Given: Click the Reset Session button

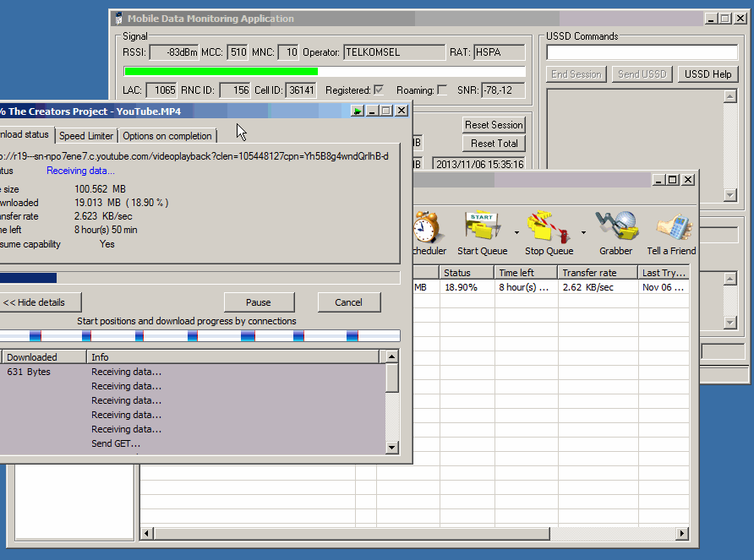Looking at the screenshot, I should [x=494, y=124].
